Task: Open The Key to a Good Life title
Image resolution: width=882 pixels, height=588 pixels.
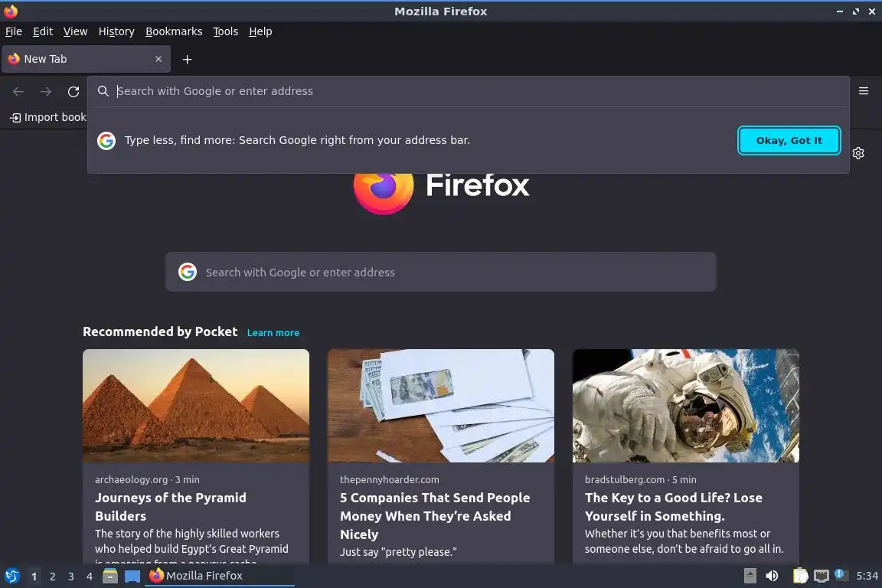Action: [x=673, y=507]
